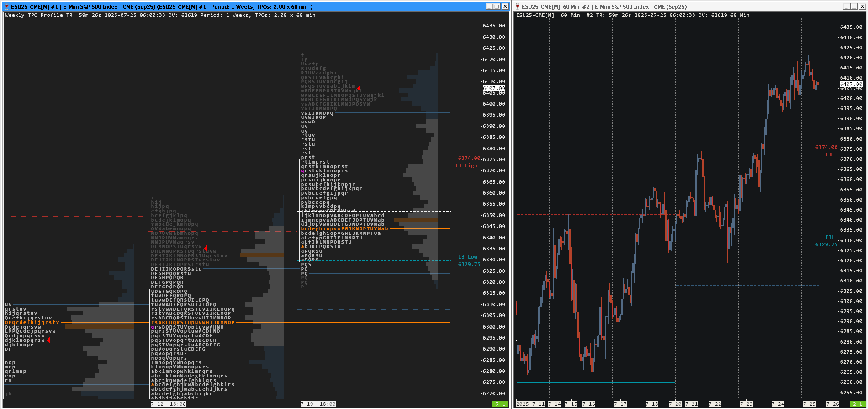Click the '7-25' date label on time axis

(810, 404)
